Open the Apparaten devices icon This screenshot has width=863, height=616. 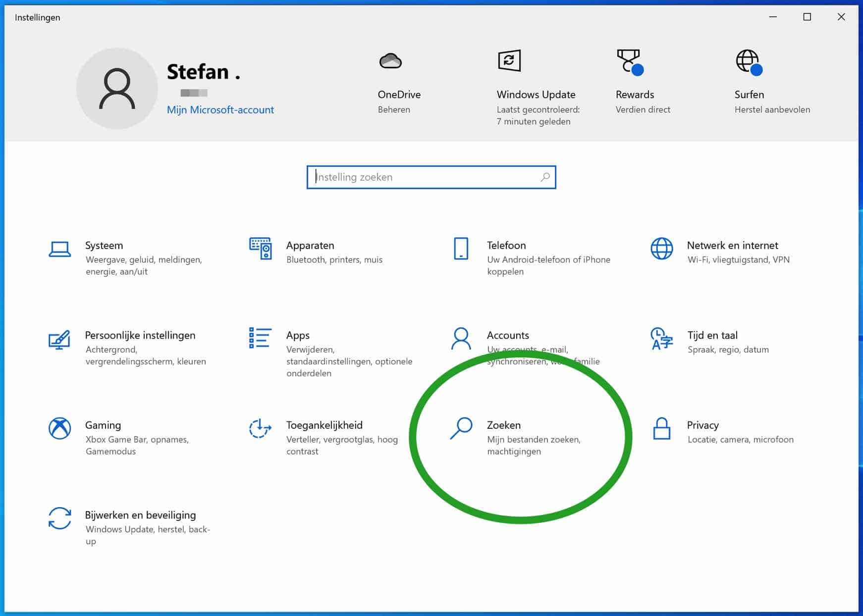[x=260, y=248]
